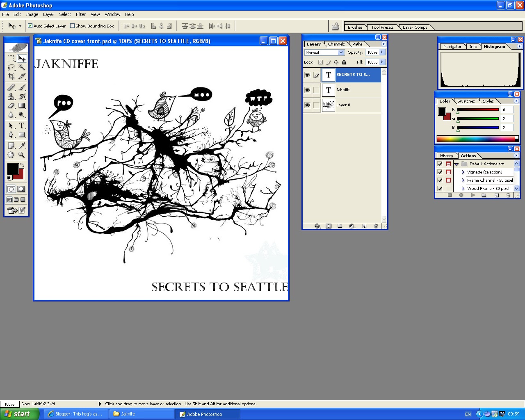The image size is (525, 420).
Task: Select the Rectangular Marquee tool
Action: (11, 58)
